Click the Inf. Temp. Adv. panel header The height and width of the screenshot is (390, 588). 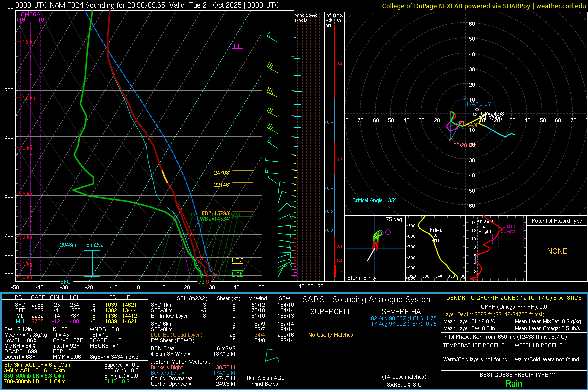334,20
